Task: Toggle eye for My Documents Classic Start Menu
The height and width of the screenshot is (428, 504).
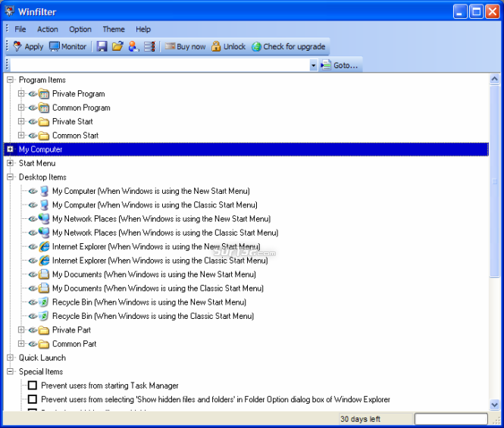Action: click(x=33, y=289)
